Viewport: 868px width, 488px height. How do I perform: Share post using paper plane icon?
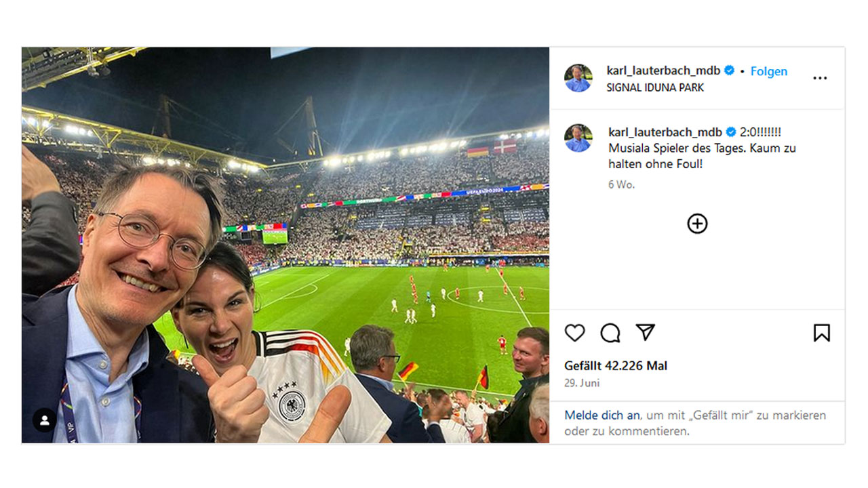(x=646, y=332)
